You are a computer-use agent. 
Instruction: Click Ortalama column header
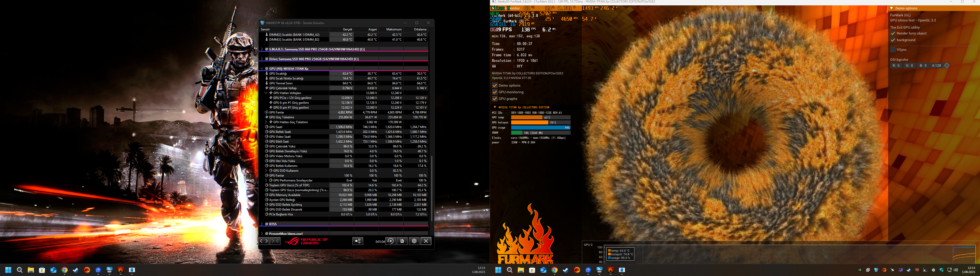[x=416, y=29]
